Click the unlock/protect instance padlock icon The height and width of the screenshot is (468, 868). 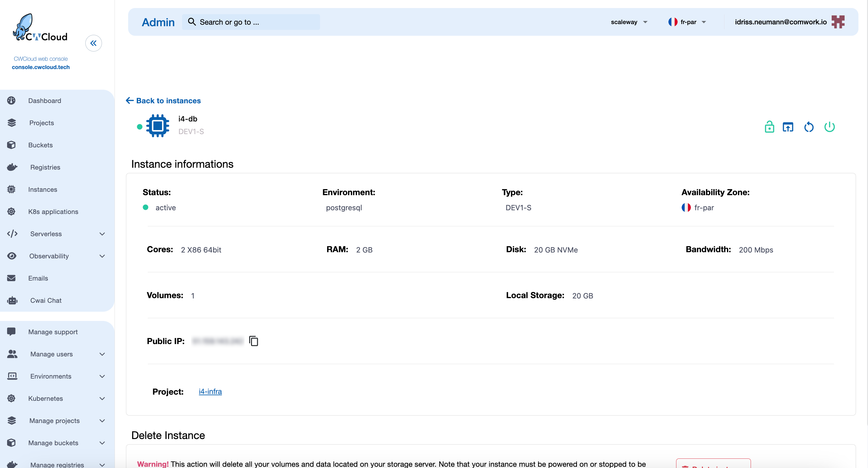[x=769, y=127]
